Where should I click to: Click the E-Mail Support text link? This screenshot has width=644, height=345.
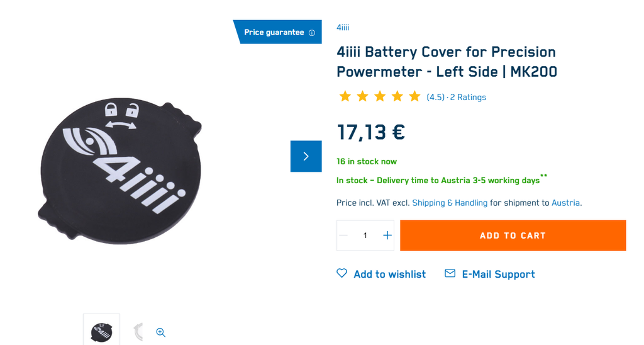[x=498, y=274]
